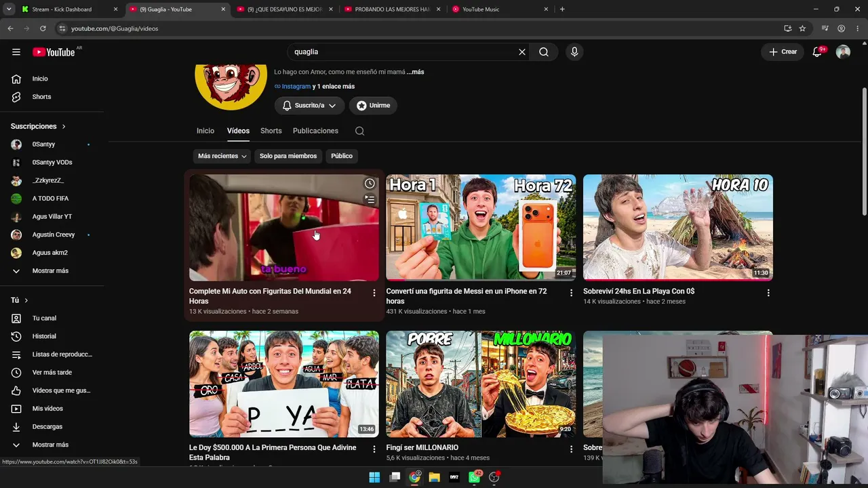Open Task View on the taskbar
The image size is (868, 488).
click(x=395, y=477)
